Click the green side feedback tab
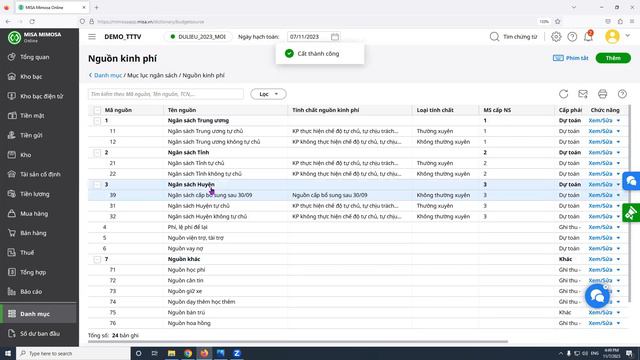 (631, 213)
